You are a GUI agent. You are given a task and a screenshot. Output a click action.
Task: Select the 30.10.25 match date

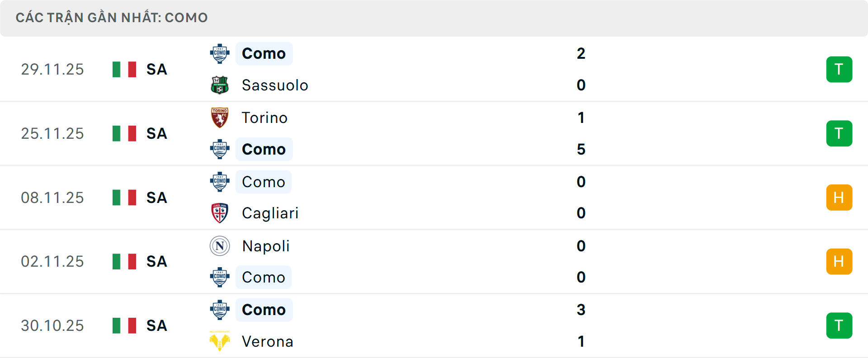(x=52, y=325)
